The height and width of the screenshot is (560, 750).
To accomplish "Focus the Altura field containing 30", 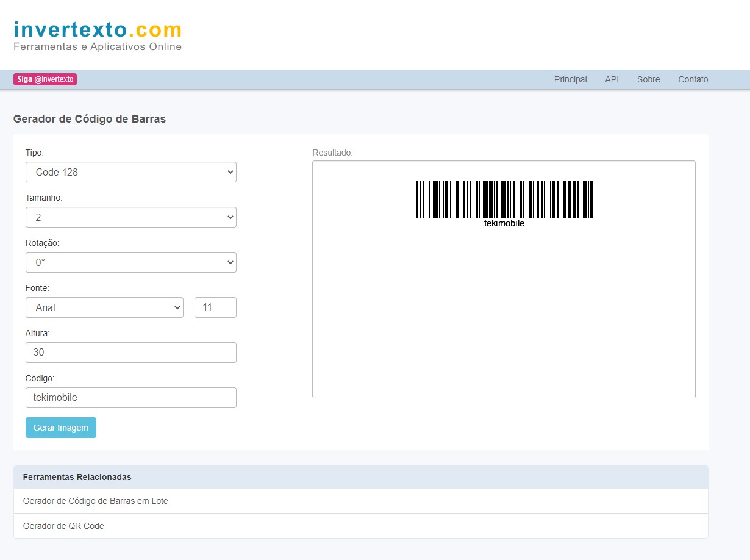I will [x=131, y=353].
